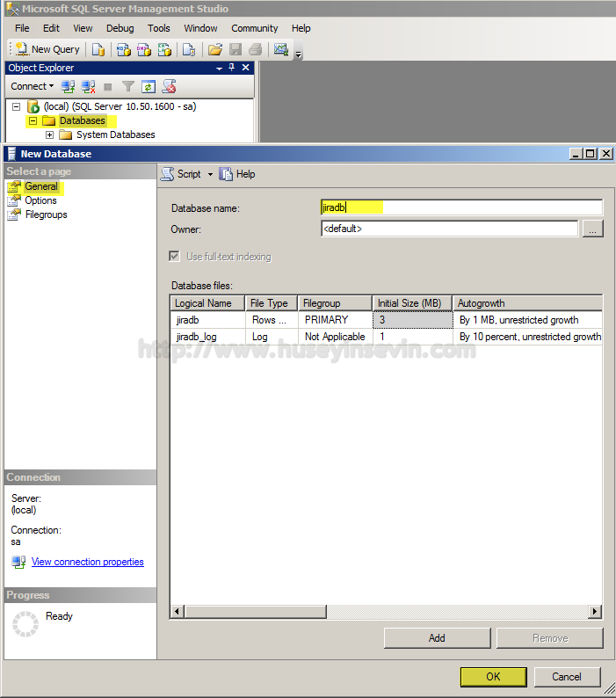Open the File menu
The width and height of the screenshot is (616, 698).
point(22,28)
